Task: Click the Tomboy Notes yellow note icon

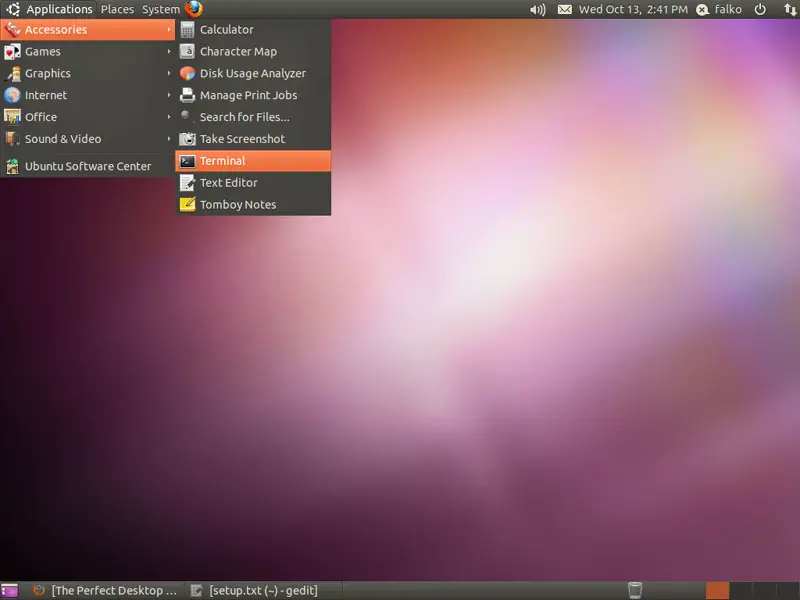Action: point(187,205)
